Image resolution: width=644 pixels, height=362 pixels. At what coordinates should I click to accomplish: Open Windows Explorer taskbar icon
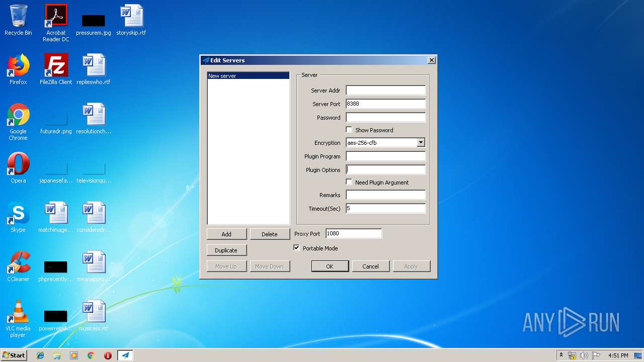pos(57,355)
